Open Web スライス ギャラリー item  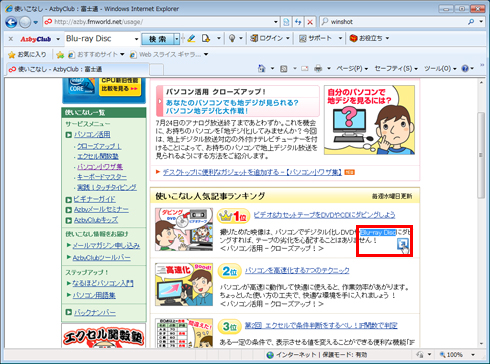[x=169, y=54]
